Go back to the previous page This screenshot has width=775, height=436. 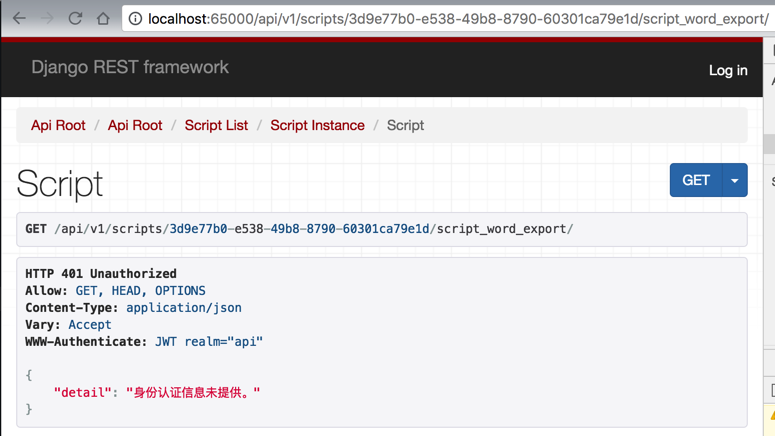click(19, 18)
